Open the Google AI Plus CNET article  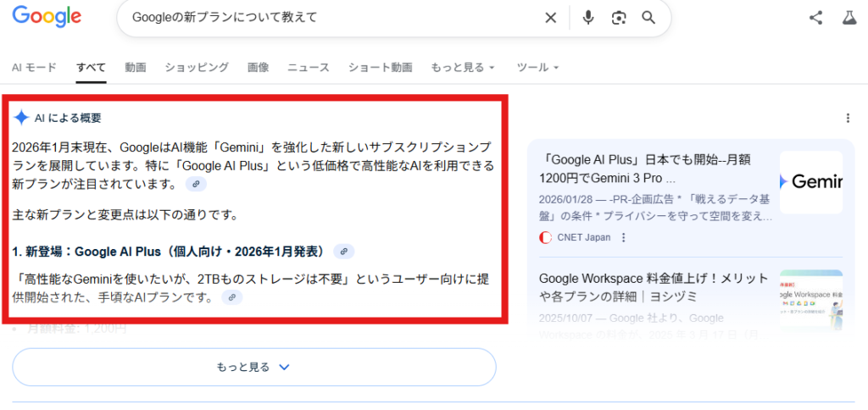tap(644, 169)
